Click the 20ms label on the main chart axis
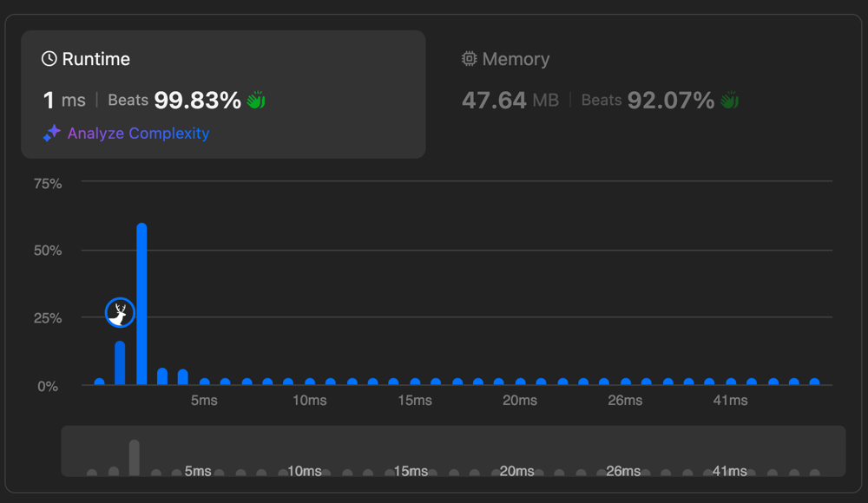 pyautogui.click(x=520, y=401)
